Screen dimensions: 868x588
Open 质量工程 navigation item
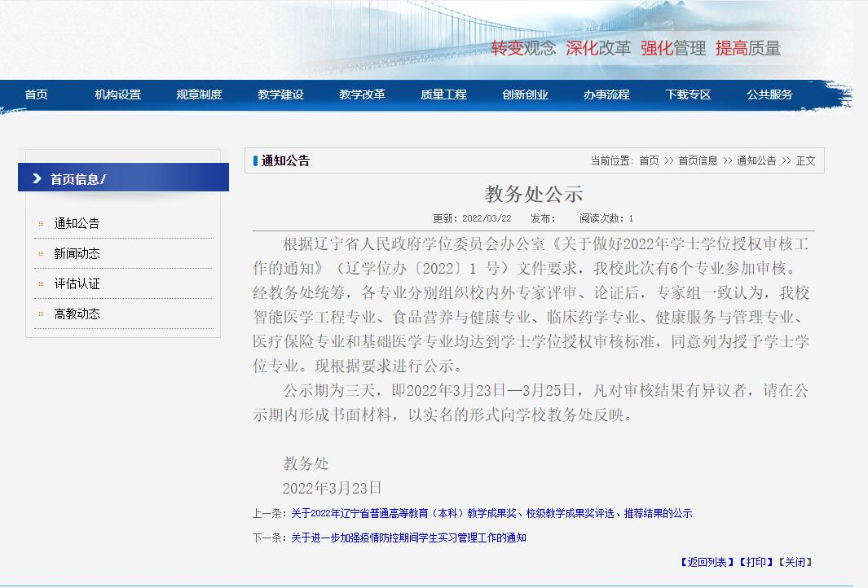(x=443, y=94)
